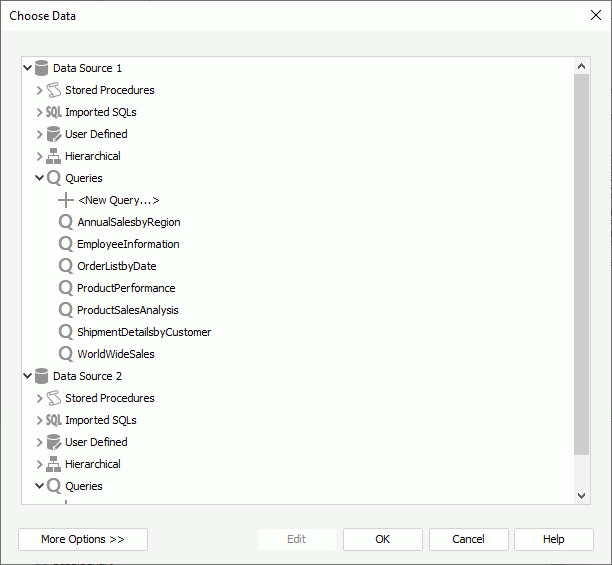Select Imported SQLs label under Data Source 2
The height and width of the screenshot is (565, 612).
click(101, 420)
